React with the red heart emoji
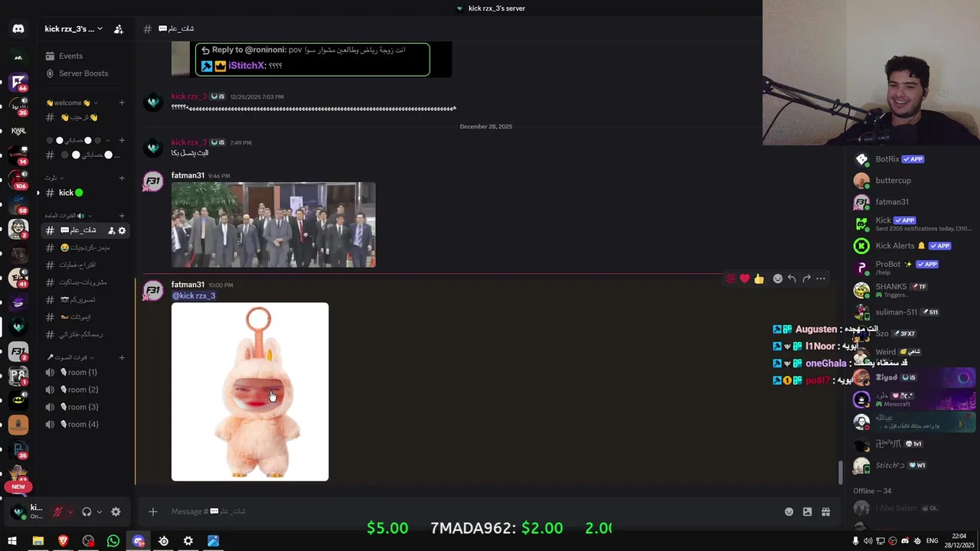Screen dimensions: 980x551 click(744, 279)
